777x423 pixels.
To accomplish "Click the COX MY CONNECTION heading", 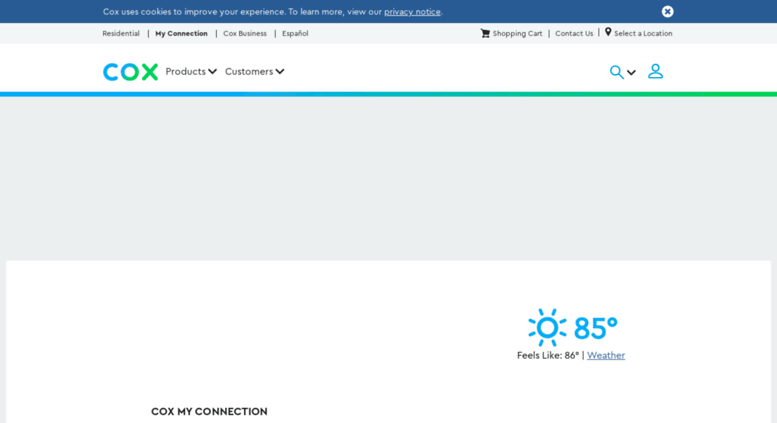I will pyautogui.click(x=209, y=412).
